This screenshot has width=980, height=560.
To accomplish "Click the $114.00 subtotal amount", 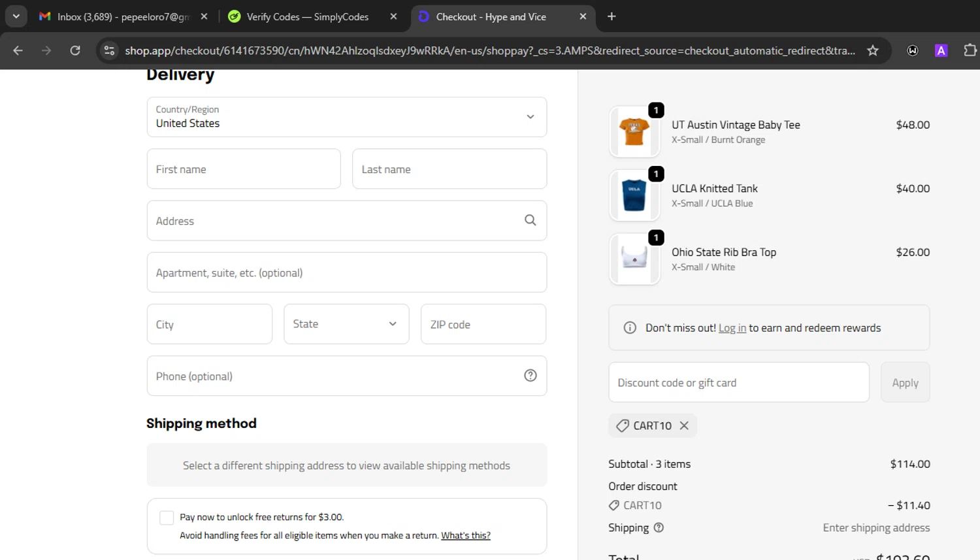I will pos(910,464).
